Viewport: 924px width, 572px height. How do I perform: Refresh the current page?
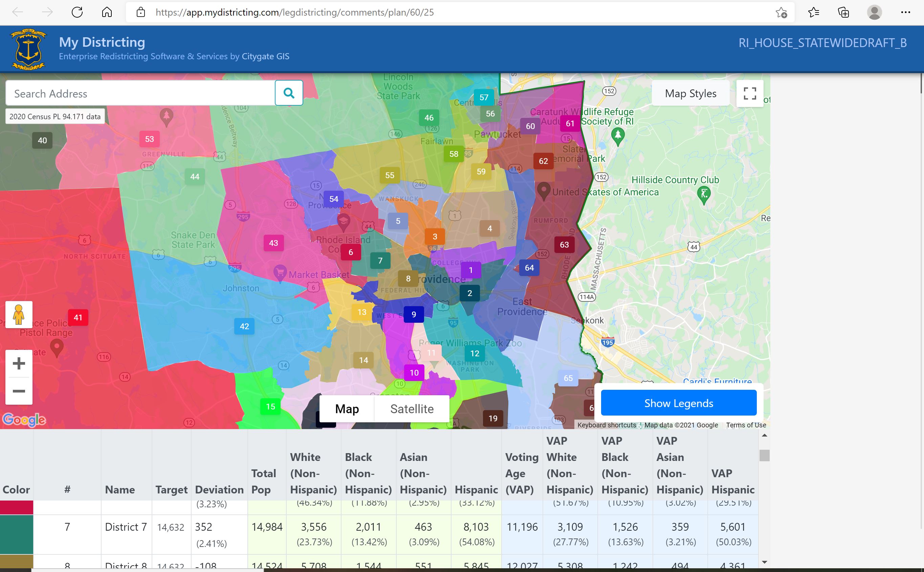77,12
